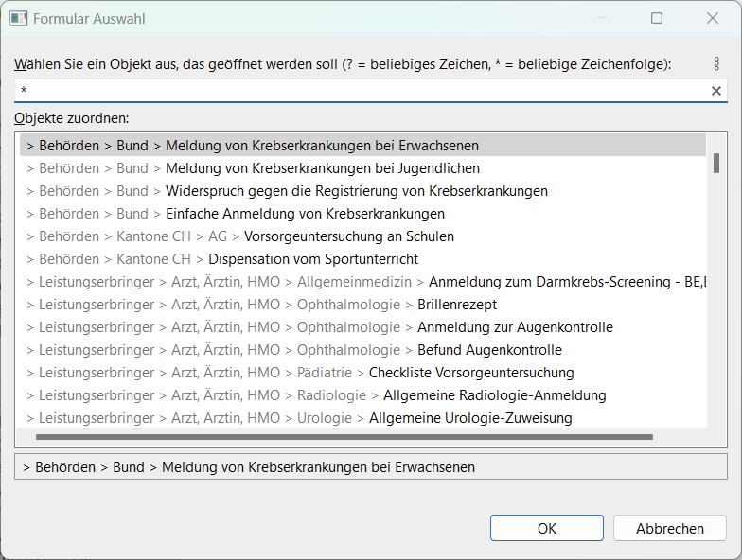Screen dimensions: 742x560
Task: Click the horizontal scrollbar below the list
Action: point(344,437)
